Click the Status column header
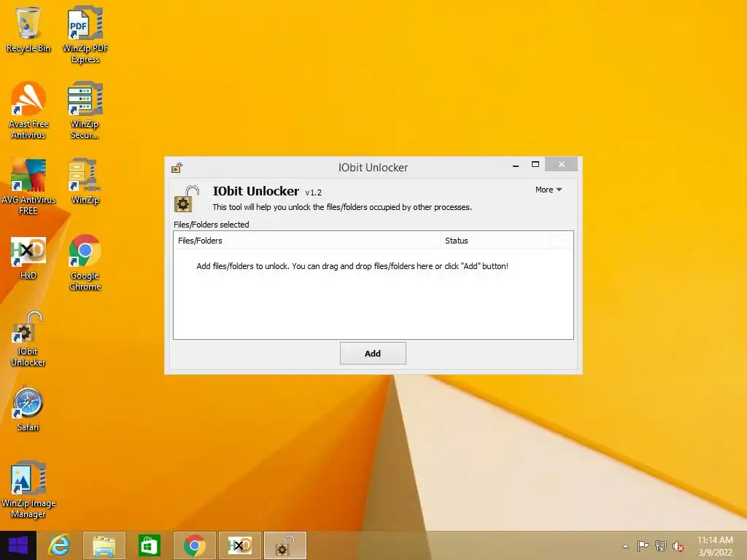Screen dimensions: 747x560 tap(495, 241)
